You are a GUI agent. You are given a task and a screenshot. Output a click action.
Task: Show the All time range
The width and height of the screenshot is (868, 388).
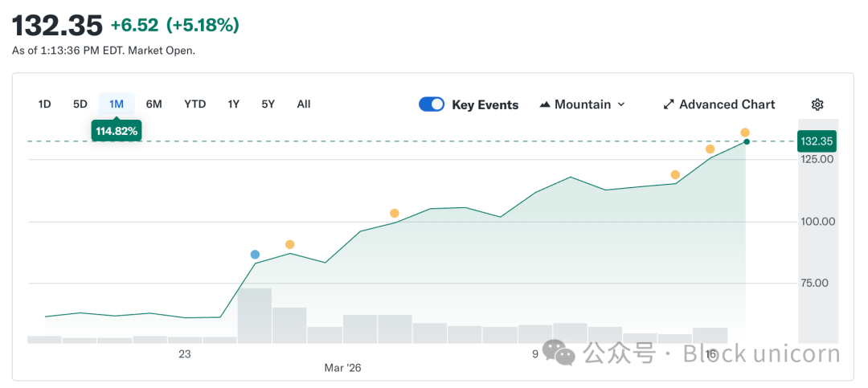pyautogui.click(x=304, y=104)
